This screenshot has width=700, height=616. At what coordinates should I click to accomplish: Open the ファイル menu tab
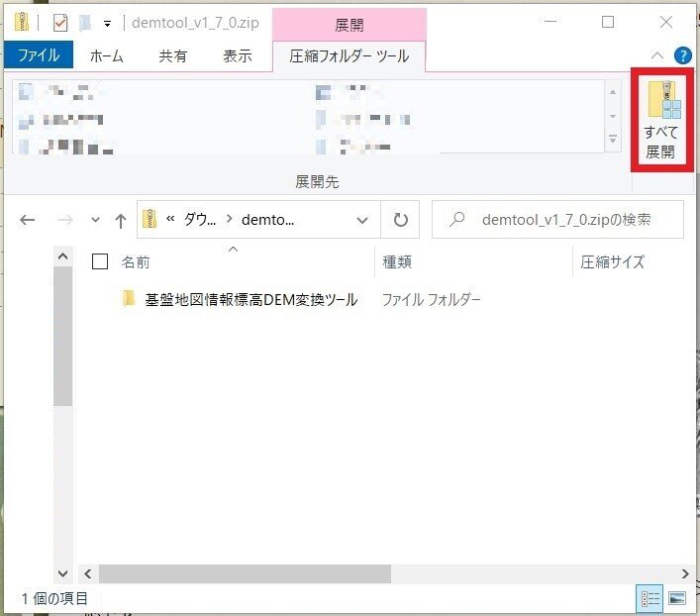tap(39, 55)
